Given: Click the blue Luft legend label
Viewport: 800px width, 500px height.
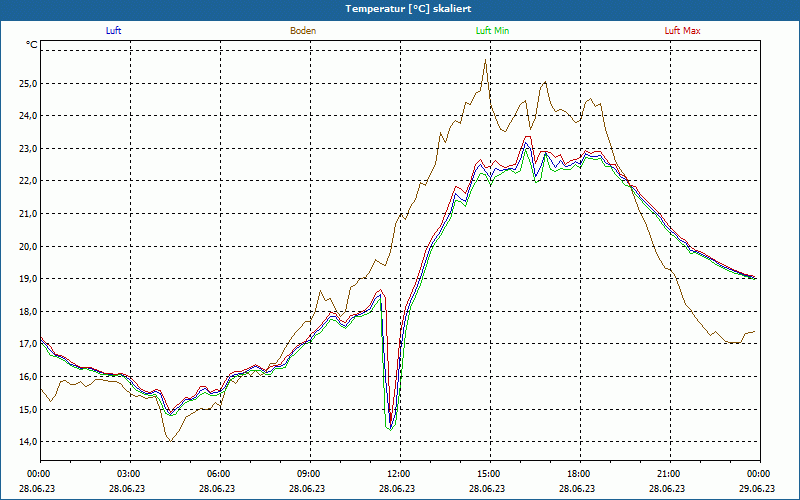Looking at the screenshot, I should [x=113, y=31].
